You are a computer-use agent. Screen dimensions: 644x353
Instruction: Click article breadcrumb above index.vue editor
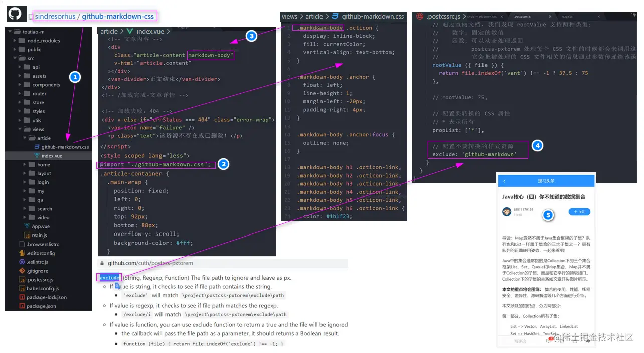[109, 31]
